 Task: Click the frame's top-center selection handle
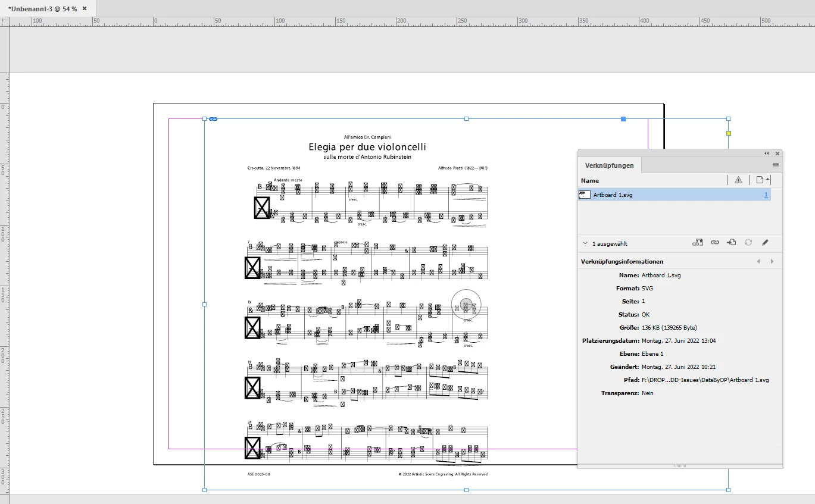[466, 119]
